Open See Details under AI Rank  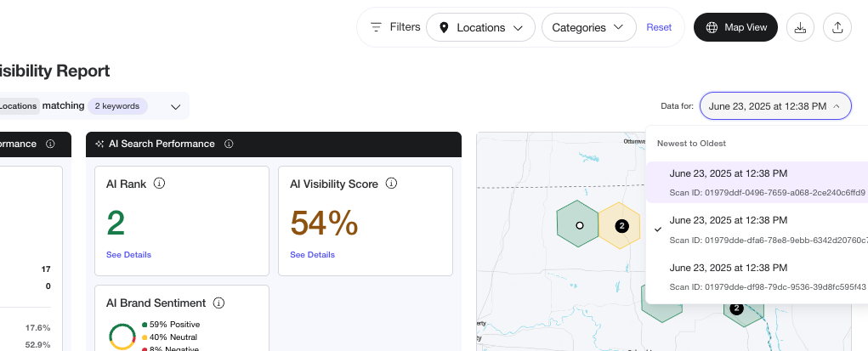[128, 255]
